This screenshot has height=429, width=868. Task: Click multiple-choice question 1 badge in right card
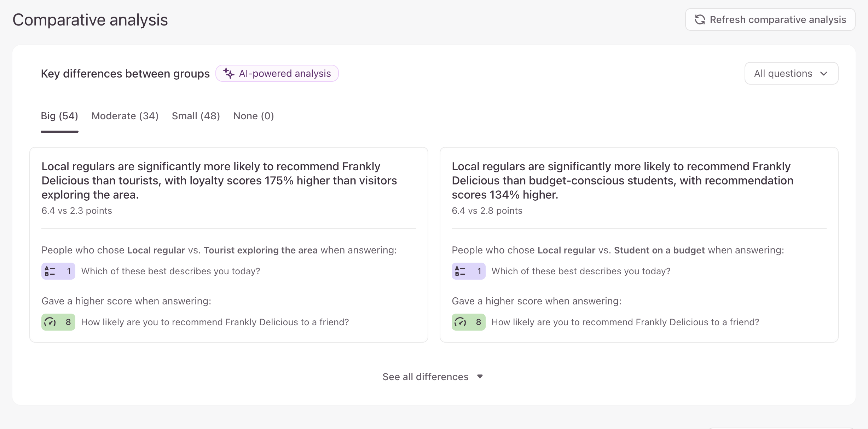click(469, 271)
